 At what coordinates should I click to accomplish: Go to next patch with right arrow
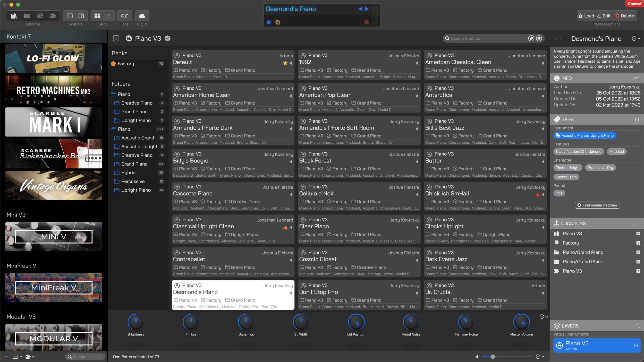click(367, 9)
